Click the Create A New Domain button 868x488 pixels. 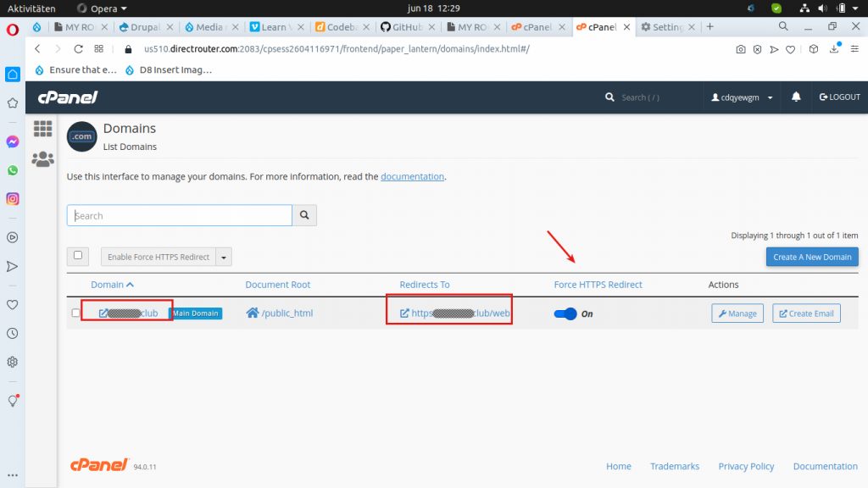pyautogui.click(x=811, y=257)
